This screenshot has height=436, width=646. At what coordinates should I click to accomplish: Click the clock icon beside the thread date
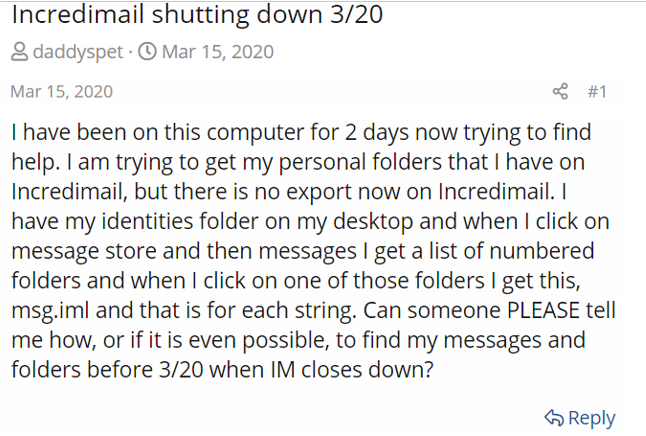pos(147,52)
